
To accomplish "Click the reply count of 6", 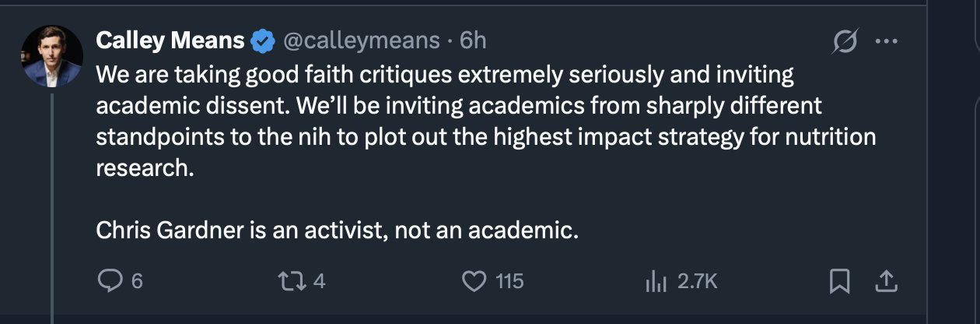I will [x=138, y=281].
